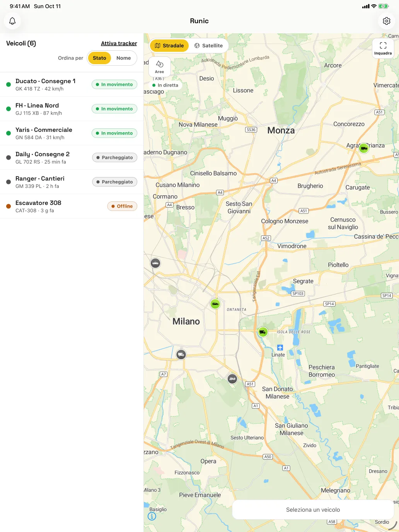This screenshot has width=399, height=532.
Task: Sort vehicles by Stato
Action: point(99,58)
